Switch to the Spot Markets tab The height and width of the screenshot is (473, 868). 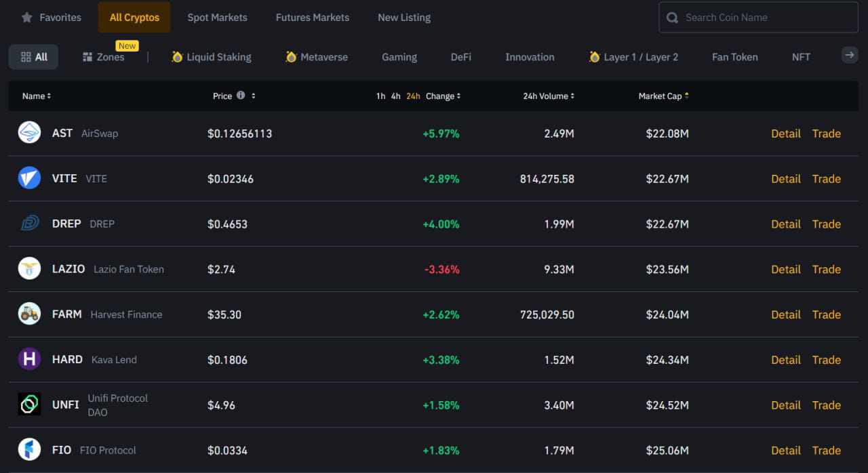(217, 17)
